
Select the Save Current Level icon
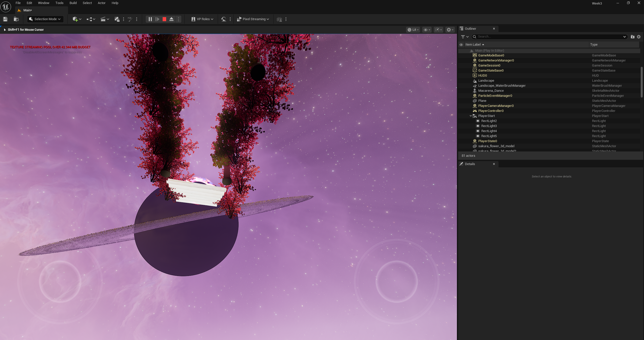pos(5,19)
